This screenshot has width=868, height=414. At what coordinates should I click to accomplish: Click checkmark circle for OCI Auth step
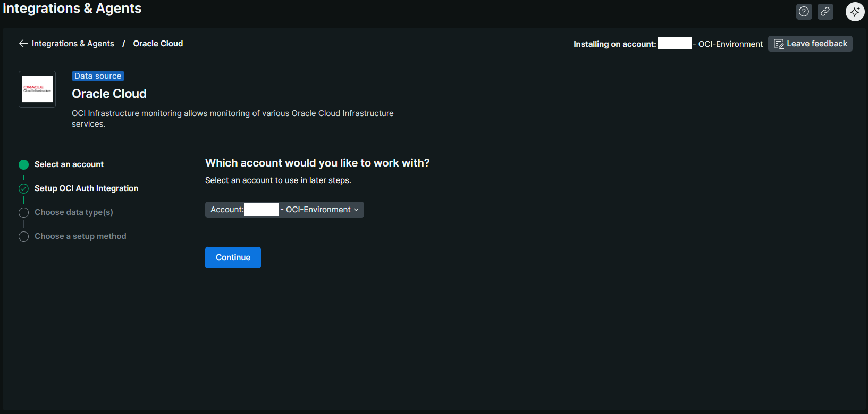click(23, 188)
